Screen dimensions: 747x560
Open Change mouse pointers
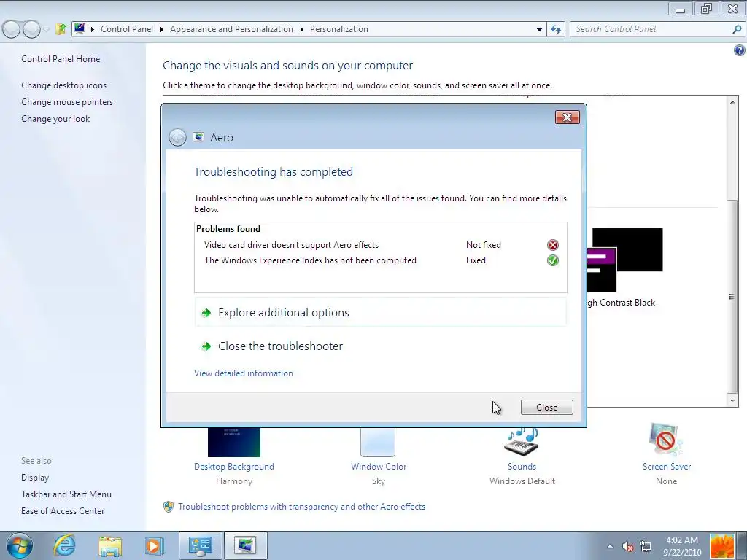point(67,102)
